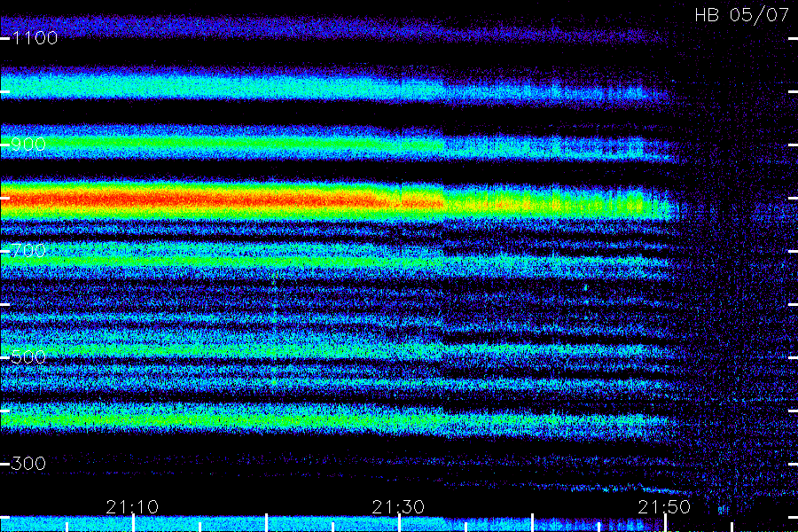Click the 21:10 time axis label
The image size is (798, 532).
coord(132,507)
